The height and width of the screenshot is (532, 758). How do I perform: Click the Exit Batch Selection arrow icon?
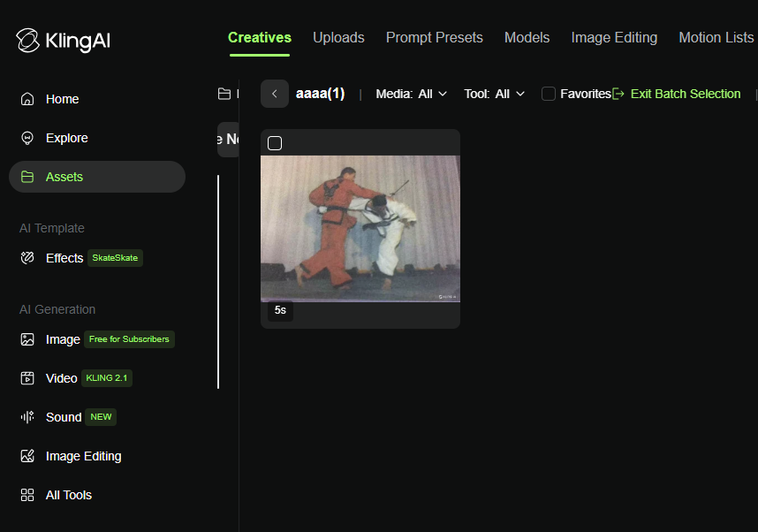[618, 94]
